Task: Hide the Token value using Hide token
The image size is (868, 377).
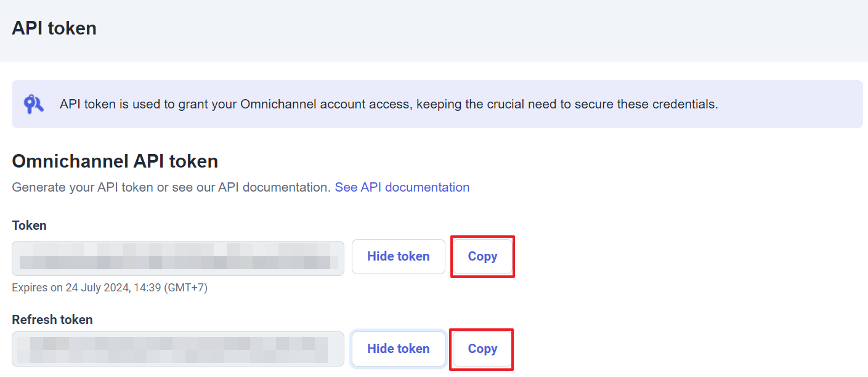Action: coord(399,256)
